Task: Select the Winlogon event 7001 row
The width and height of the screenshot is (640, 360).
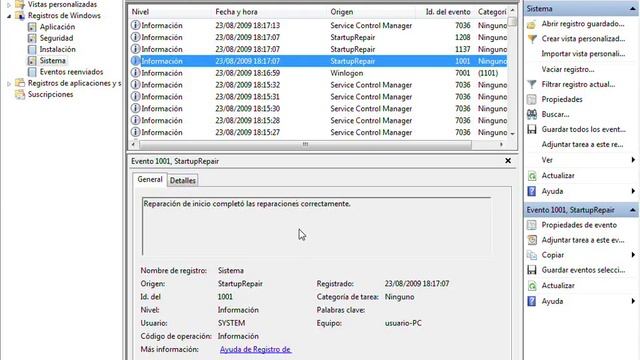Action: click(x=318, y=73)
